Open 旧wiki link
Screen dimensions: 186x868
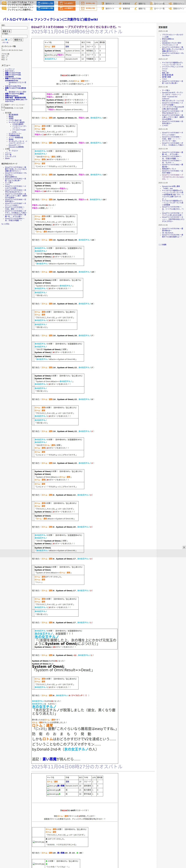click(7, 158)
